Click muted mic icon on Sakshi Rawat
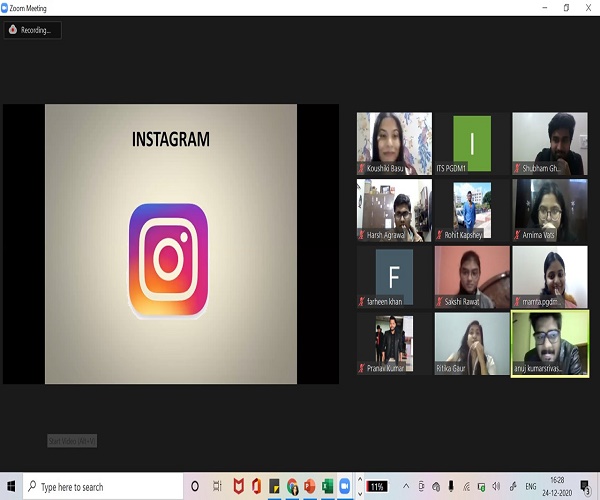Image resolution: width=600 pixels, height=500 pixels. tap(439, 301)
